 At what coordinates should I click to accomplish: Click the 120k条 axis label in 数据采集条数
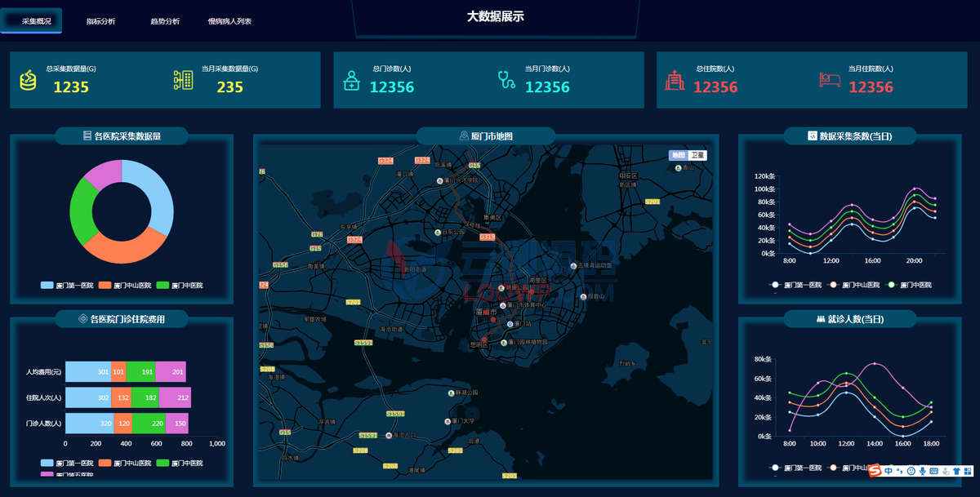[x=764, y=176]
